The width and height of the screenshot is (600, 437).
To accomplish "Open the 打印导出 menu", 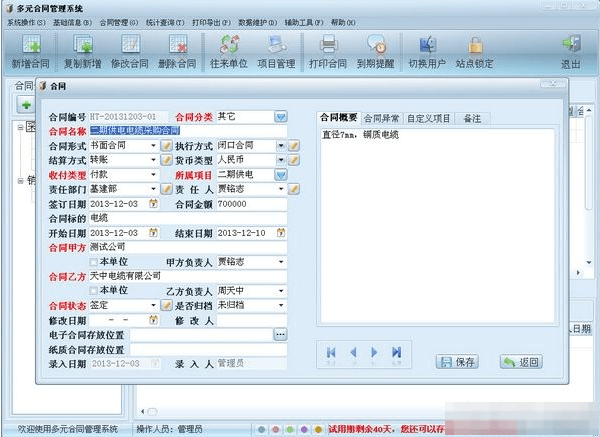I will click(211, 23).
